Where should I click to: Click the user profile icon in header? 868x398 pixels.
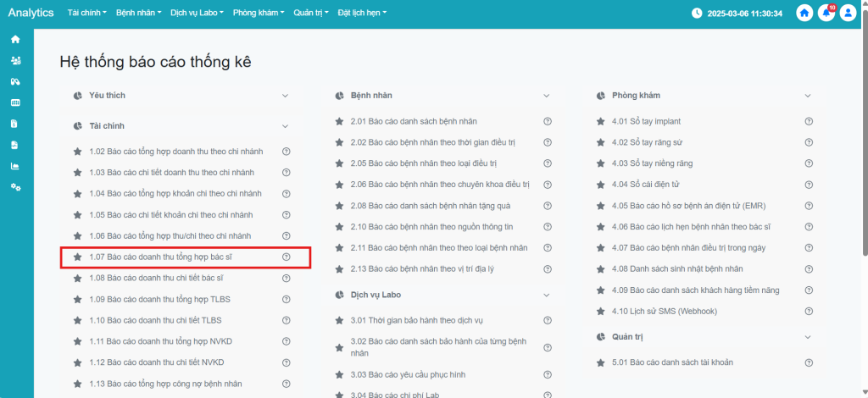point(848,14)
